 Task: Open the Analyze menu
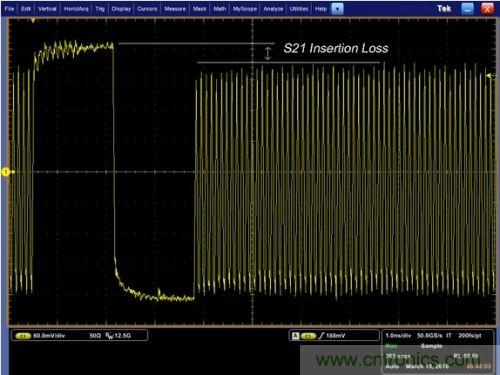point(273,9)
